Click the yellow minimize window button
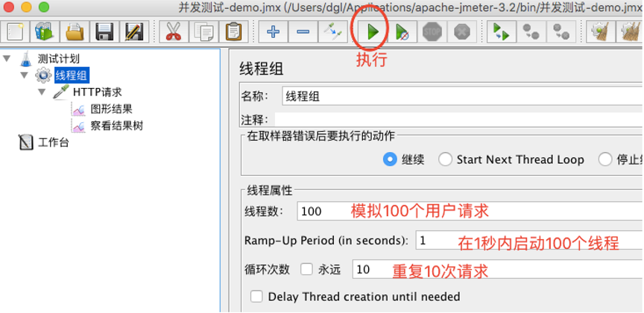644x313 pixels. coord(26,7)
